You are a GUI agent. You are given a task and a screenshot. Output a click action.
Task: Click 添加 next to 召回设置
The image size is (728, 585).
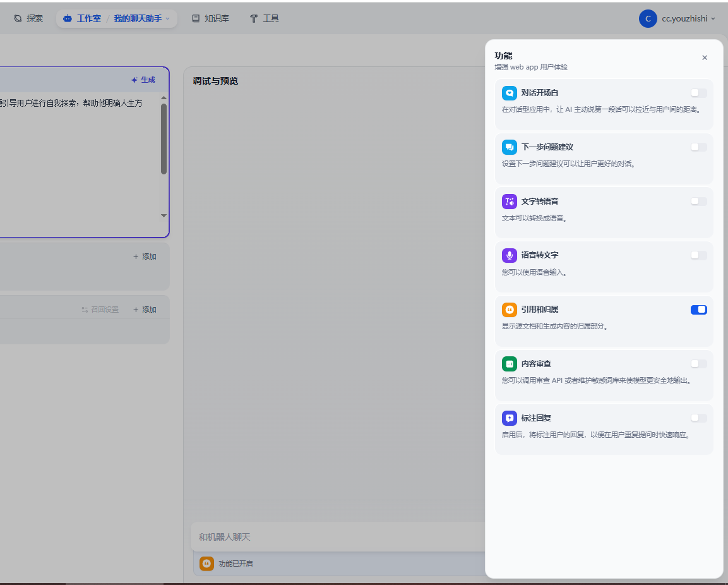145,310
